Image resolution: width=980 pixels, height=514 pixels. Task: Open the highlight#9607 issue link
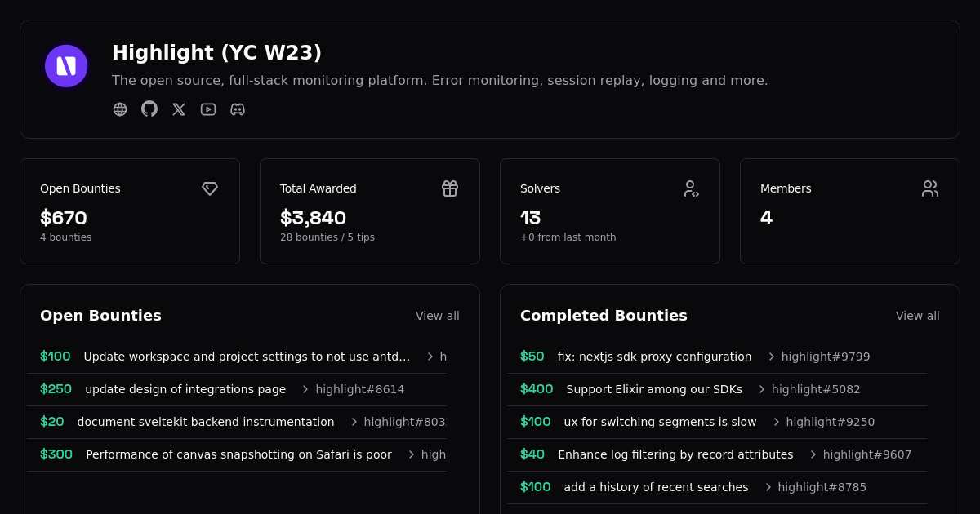tap(867, 454)
